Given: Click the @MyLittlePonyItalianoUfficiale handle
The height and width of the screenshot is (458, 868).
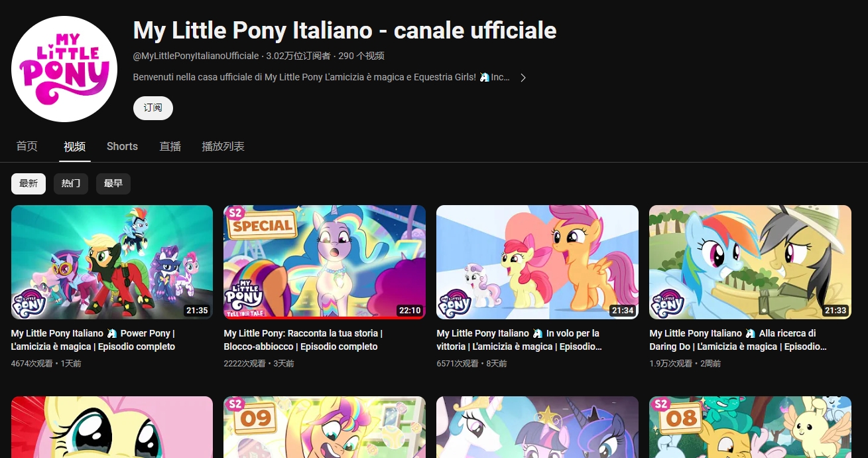Looking at the screenshot, I should click(x=196, y=56).
